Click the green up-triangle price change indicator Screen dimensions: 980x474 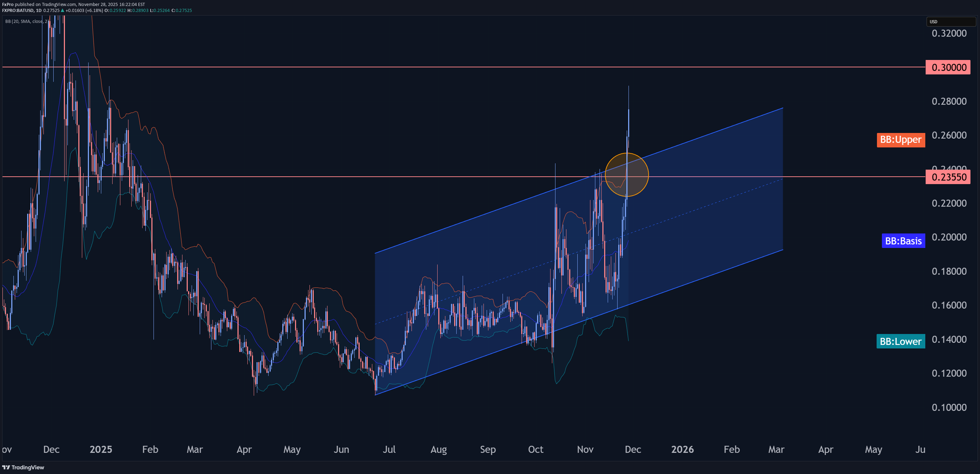pyautogui.click(x=63, y=11)
